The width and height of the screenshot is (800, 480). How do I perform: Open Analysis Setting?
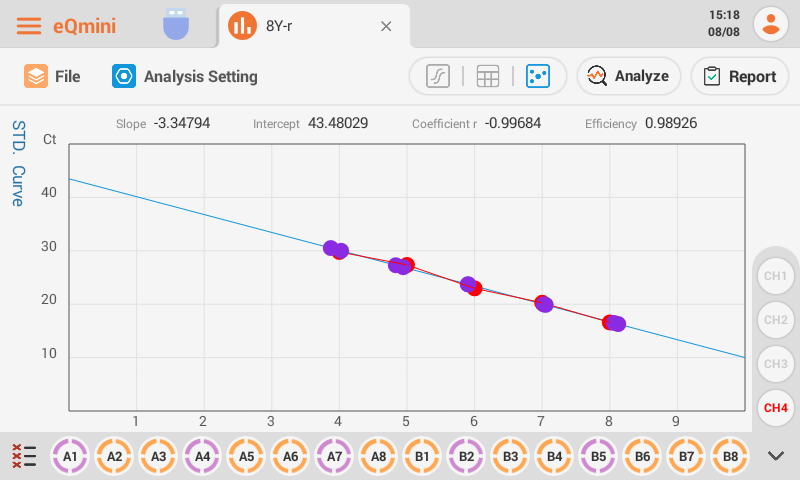tap(185, 76)
